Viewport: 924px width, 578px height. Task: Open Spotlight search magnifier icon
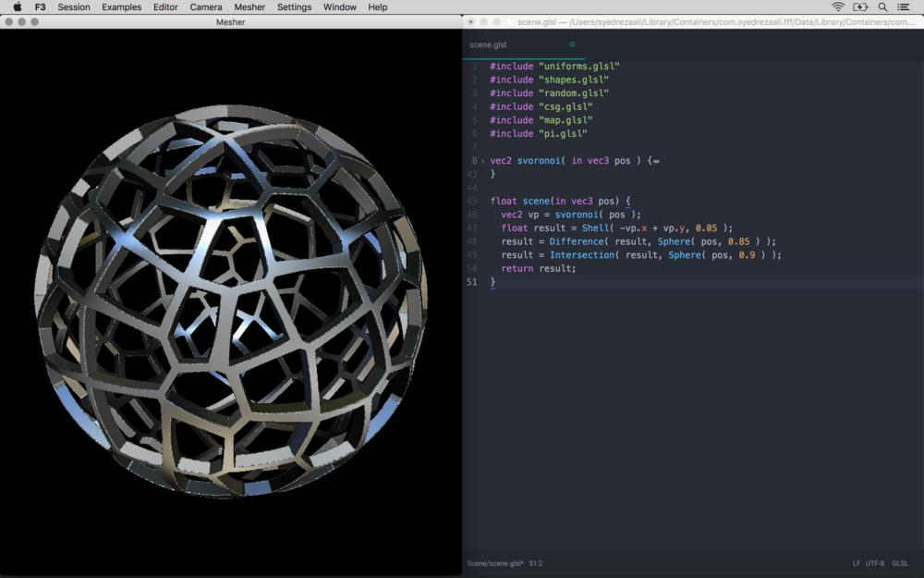(x=882, y=7)
